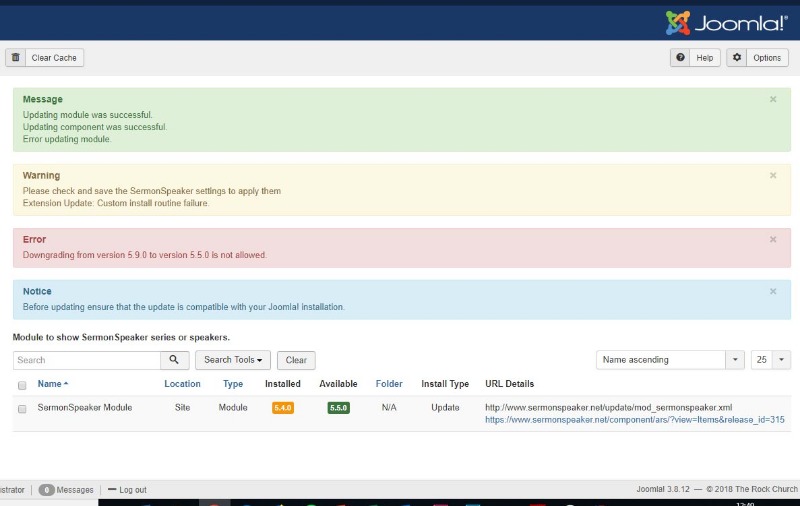Viewport: 800px width, 506px height.
Task: Click the Options gear icon
Action: click(737, 57)
